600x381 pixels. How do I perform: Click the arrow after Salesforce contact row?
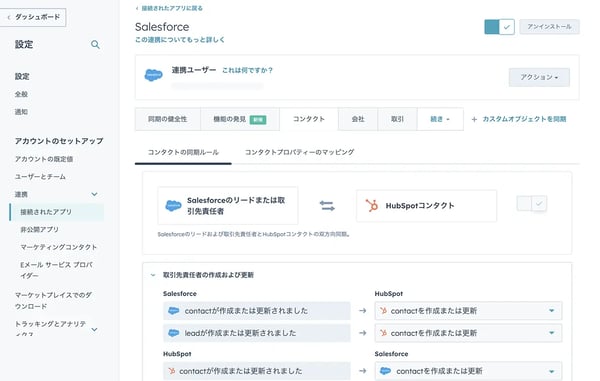[x=363, y=311]
